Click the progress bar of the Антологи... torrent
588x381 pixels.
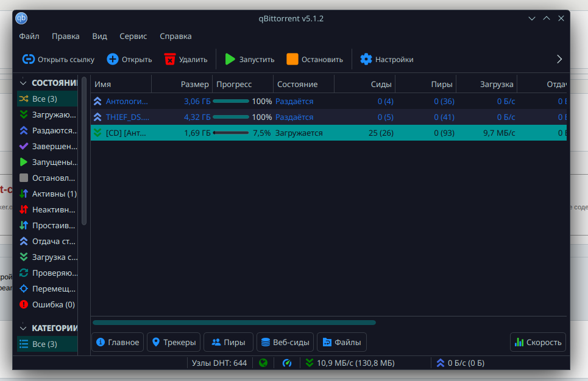(230, 101)
